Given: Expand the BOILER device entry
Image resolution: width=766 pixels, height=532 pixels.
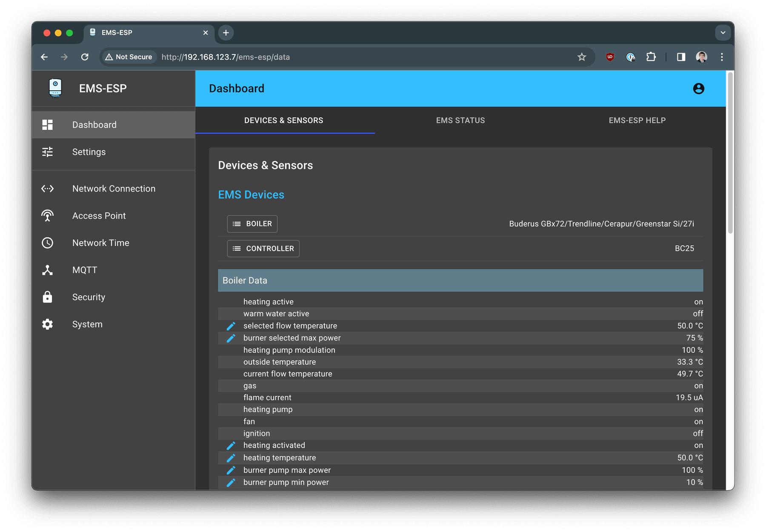Looking at the screenshot, I should coord(252,223).
